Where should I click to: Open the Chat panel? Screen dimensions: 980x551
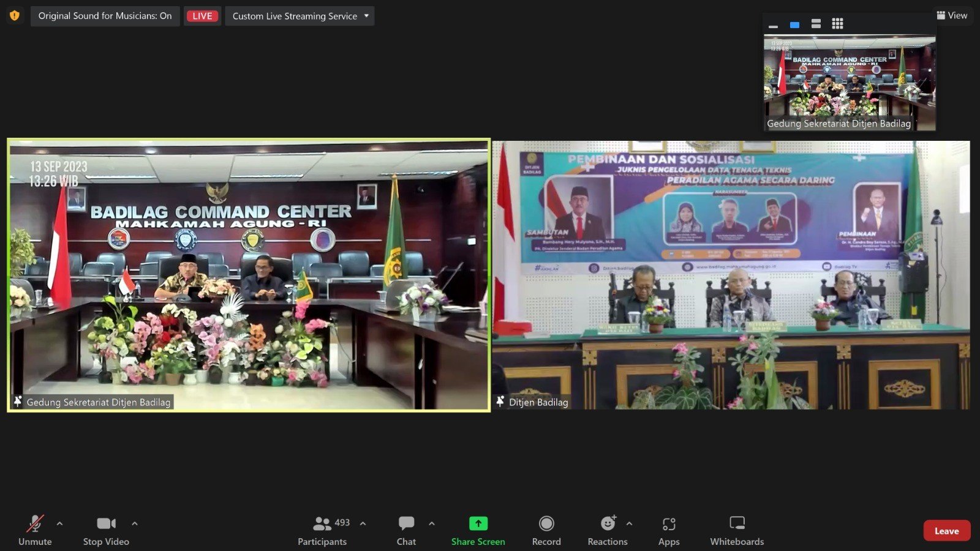tap(406, 530)
